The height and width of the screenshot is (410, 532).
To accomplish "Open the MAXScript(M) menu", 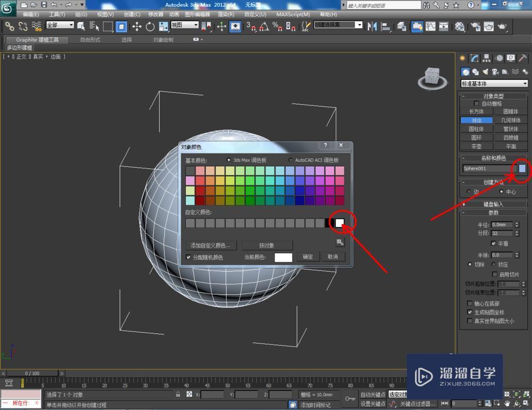I will pos(292,14).
